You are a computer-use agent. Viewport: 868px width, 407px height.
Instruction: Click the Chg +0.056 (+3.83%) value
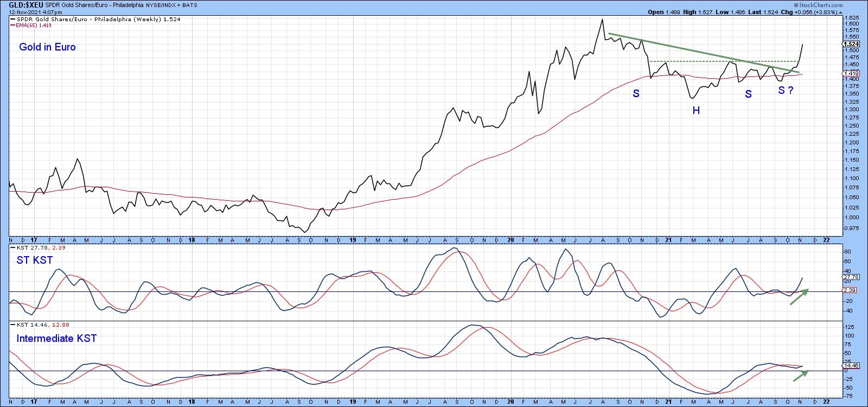tap(818, 12)
